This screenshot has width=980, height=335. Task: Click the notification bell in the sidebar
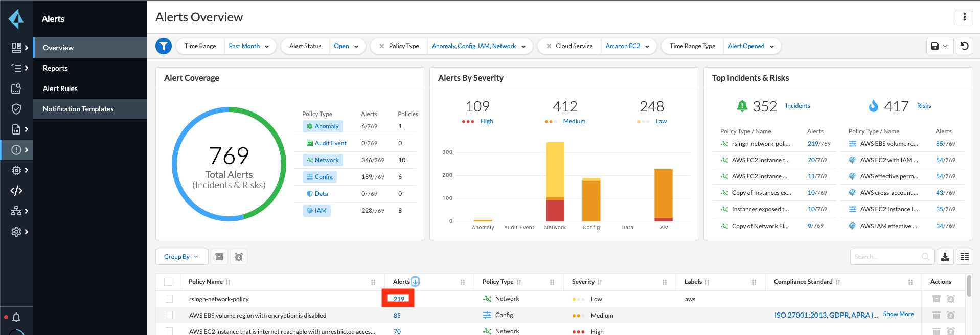[16, 317]
